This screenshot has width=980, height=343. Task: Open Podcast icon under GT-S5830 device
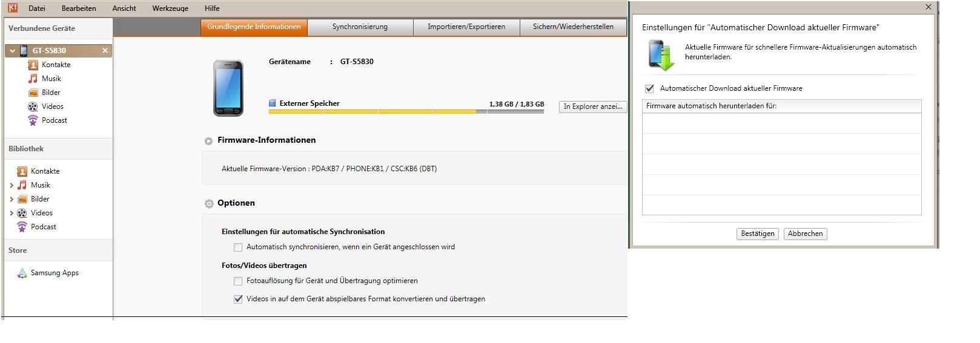tap(33, 120)
